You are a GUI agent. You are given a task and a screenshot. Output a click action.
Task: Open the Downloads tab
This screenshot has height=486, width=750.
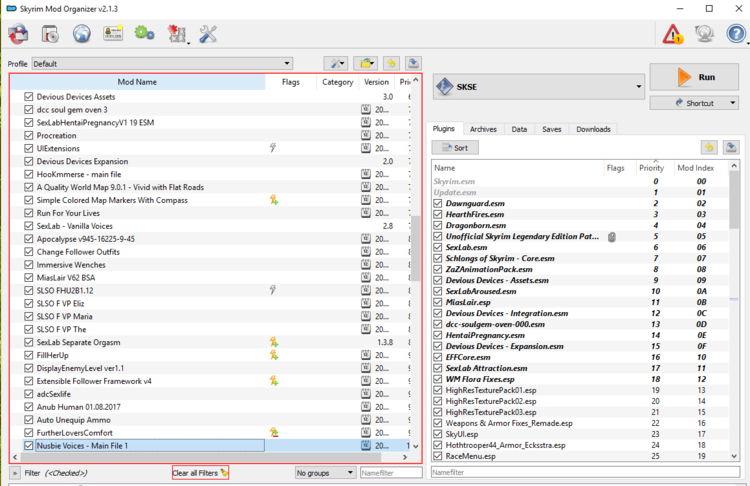point(593,129)
